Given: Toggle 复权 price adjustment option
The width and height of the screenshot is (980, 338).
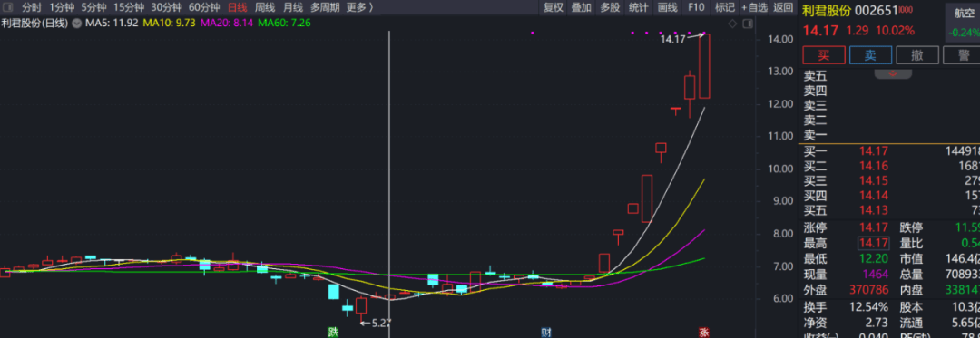Looking at the screenshot, I should click(554, 8).
